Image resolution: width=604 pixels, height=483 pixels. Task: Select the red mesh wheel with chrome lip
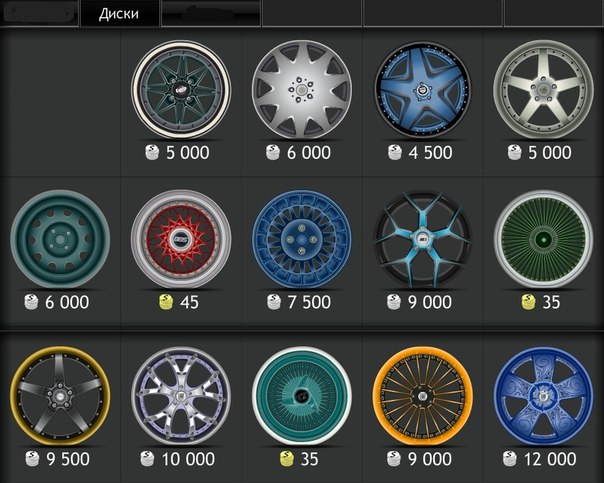click(181, 239)
